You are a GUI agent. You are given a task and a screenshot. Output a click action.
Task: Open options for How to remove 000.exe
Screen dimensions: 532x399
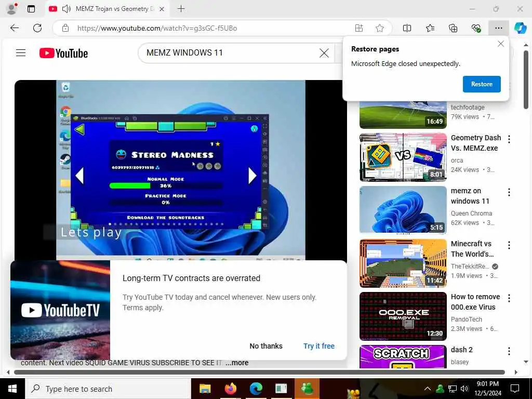point(509,298)
